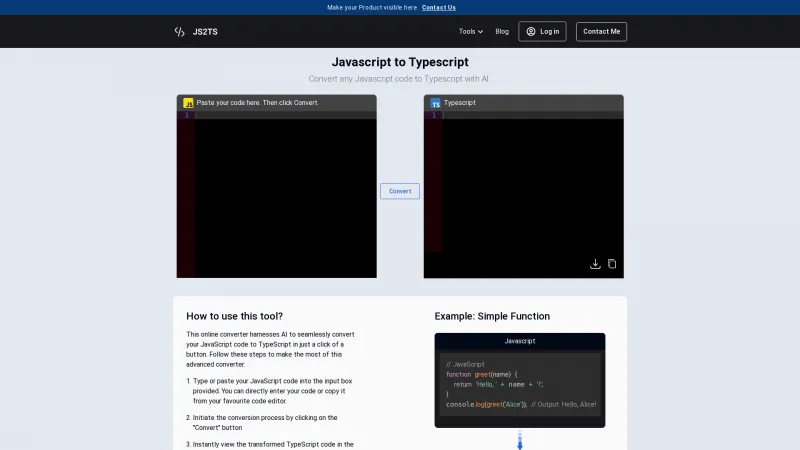Open the JS2TS home link text
Image resolution: width=800 pixels, height=450 pixels.
click(x=205, y=32)
